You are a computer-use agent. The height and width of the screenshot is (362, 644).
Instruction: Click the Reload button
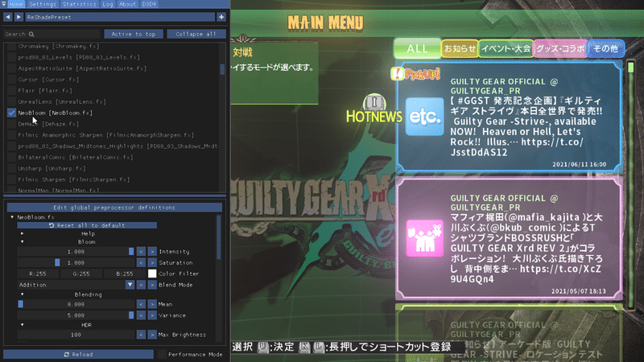pos(78,354)
